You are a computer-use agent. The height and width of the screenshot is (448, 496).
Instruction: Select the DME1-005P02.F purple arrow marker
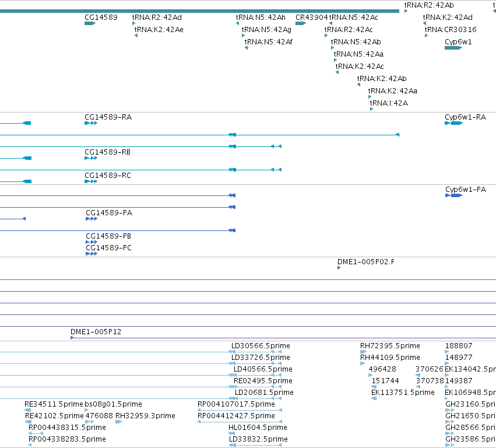tap(339, 268)
